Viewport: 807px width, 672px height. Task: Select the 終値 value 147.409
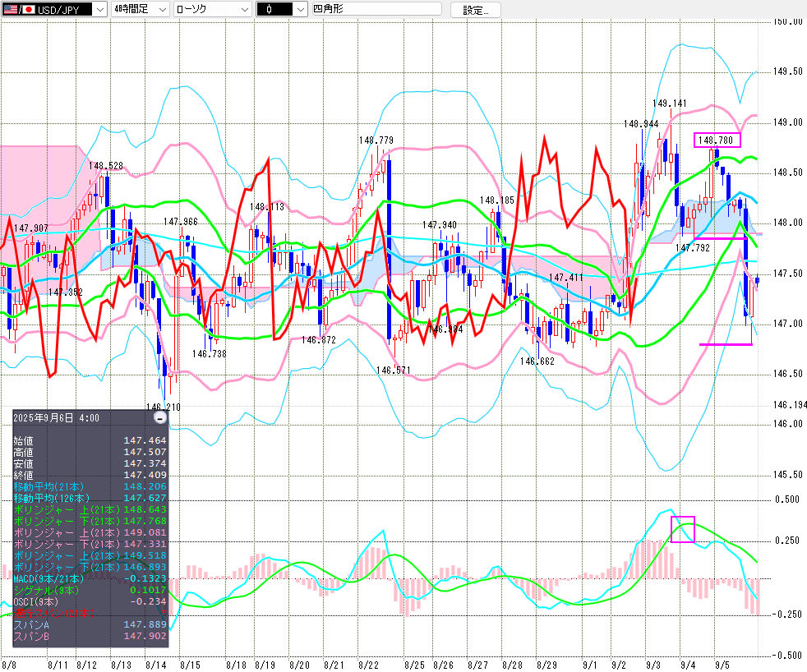point(145,475)
